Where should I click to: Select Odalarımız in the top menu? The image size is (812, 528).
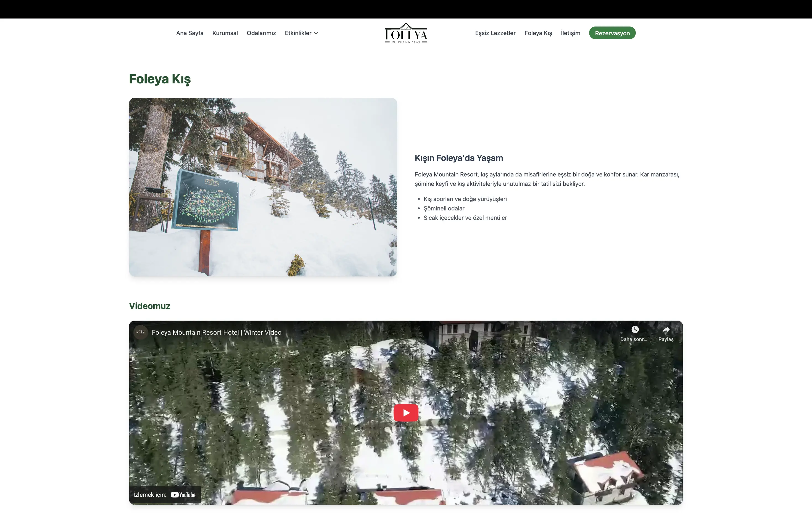pos(261,33)
